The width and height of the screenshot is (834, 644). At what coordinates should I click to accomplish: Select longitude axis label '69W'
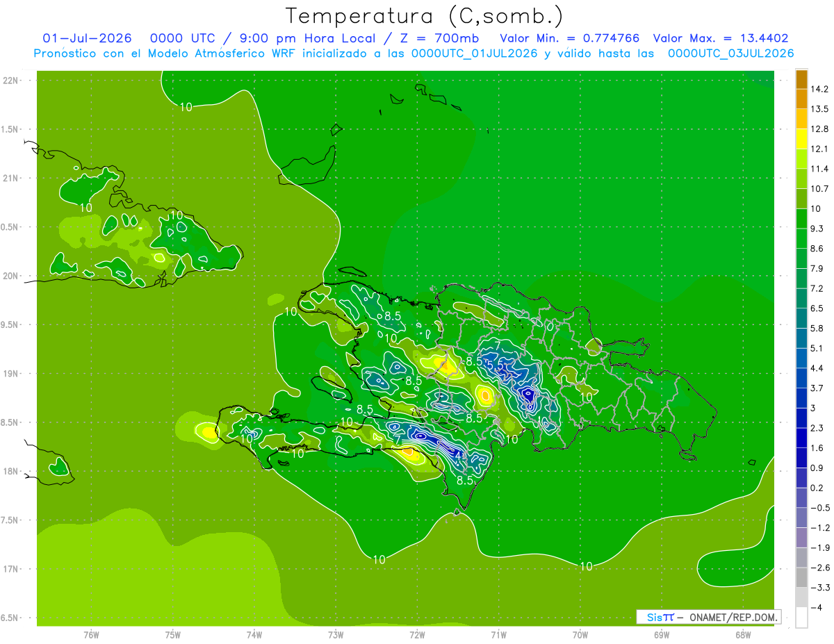[x=661, y=635]
